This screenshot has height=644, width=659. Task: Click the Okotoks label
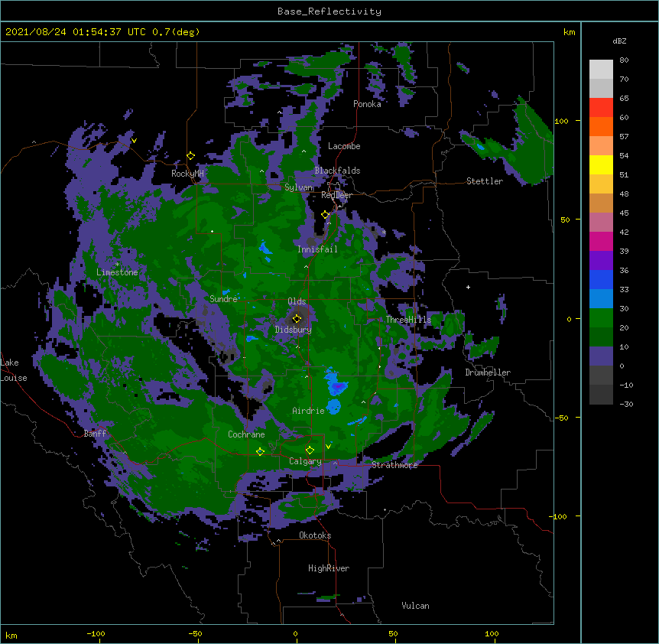(x=315, y=535)
